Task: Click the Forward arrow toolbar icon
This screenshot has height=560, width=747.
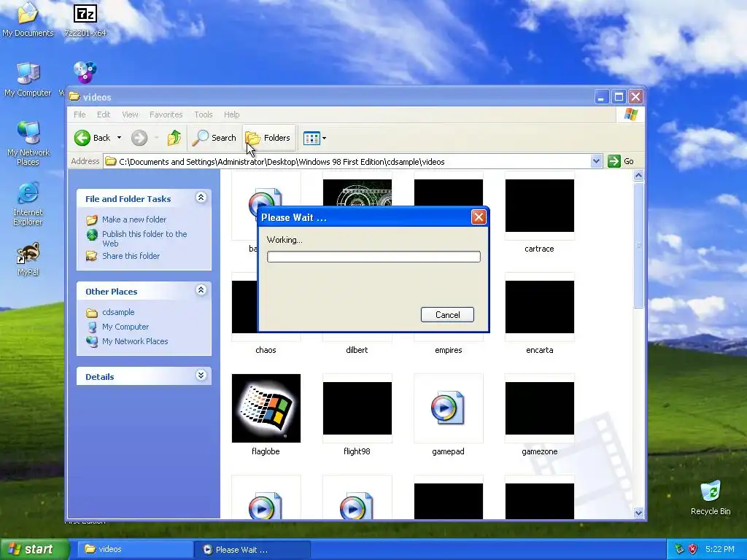Action: tap(139, 138)
